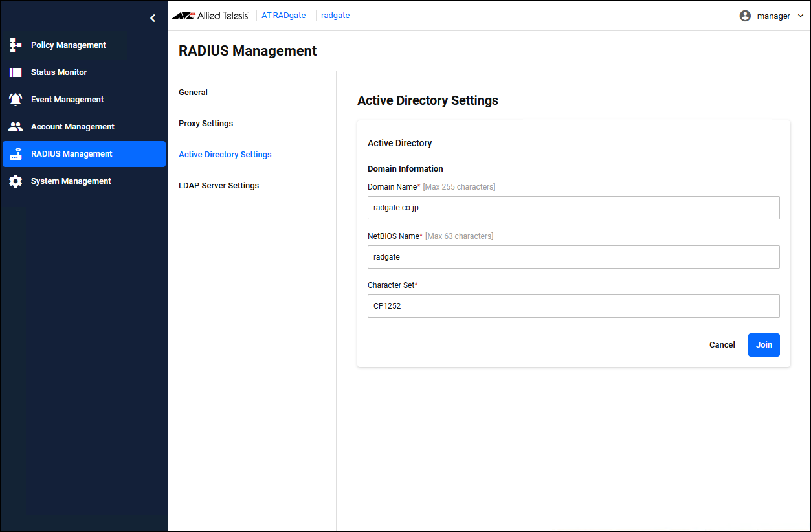Focus the NetBIOS Name text field
The image size is (811, 532).
coord(573,257)
